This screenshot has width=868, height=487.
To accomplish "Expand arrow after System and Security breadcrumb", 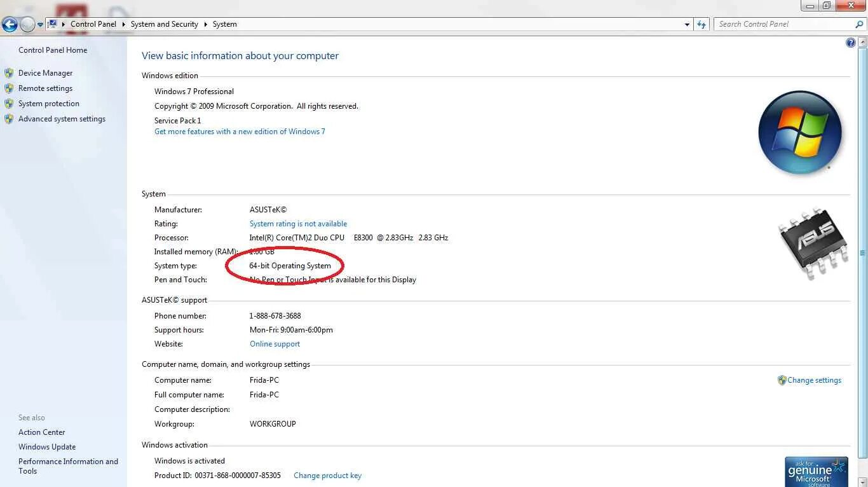I will [205, 24].
